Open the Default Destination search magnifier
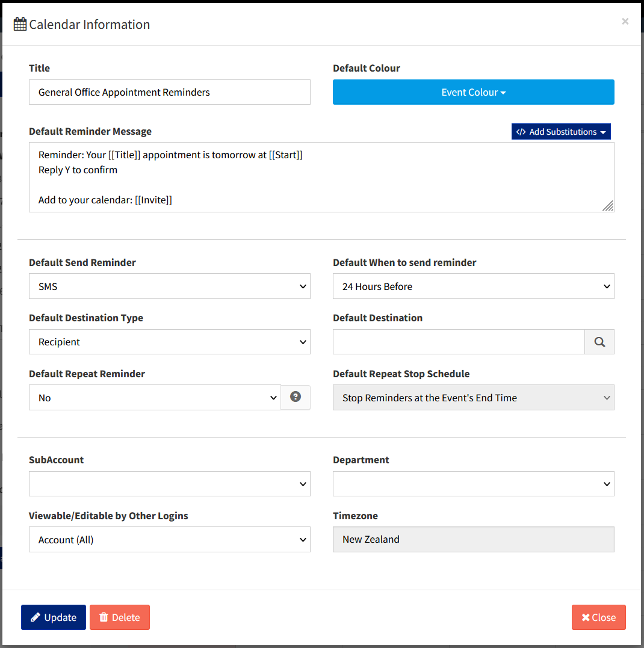Screen dimensions: 644x648 (x=599, y=341)
